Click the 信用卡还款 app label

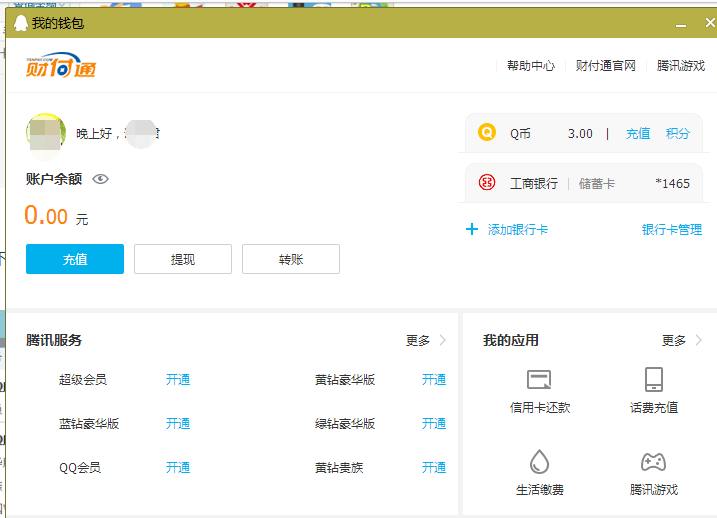tap(540, 407)
